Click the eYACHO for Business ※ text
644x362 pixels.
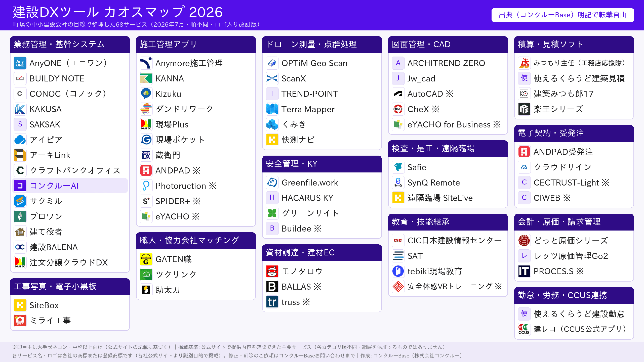[454, 124]
